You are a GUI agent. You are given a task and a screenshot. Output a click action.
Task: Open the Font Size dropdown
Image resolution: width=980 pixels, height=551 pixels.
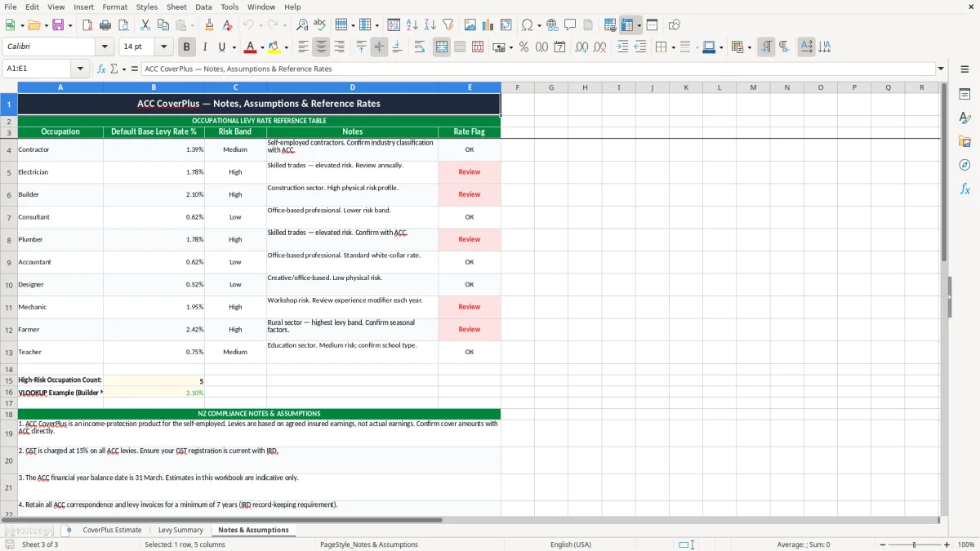[163, 47]
